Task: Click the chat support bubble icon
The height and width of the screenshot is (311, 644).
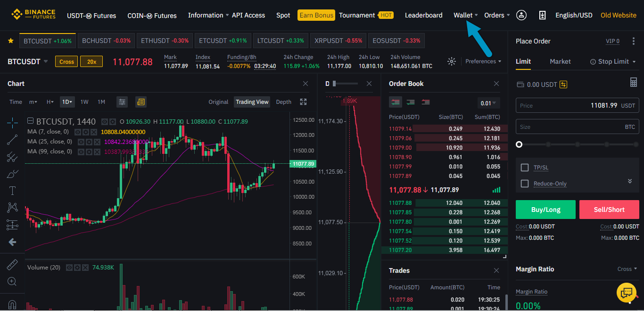Action: coord(627,293)
